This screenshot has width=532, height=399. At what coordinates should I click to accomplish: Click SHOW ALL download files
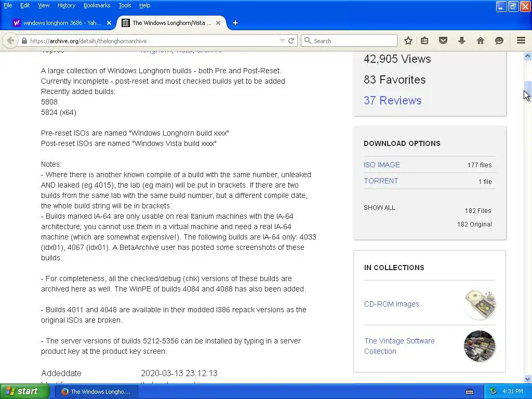coord(379,208)
